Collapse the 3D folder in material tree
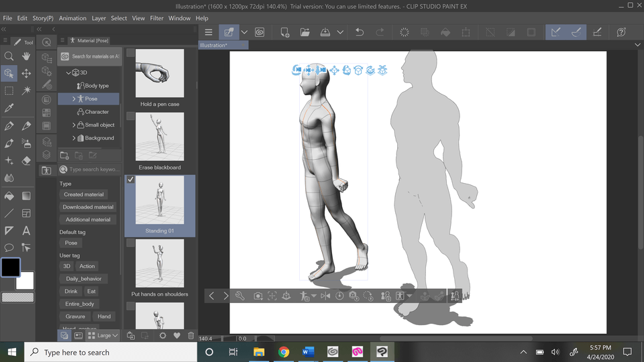 [68, 72]
